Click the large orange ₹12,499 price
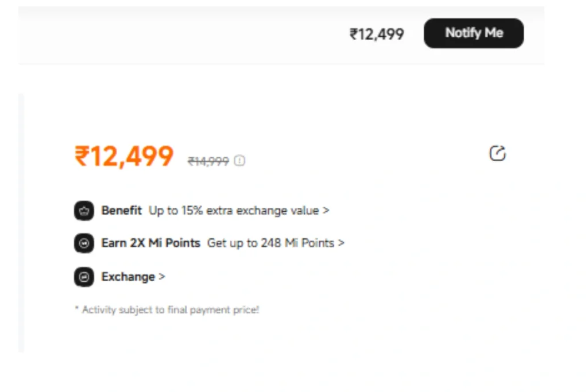 (124, 156)
